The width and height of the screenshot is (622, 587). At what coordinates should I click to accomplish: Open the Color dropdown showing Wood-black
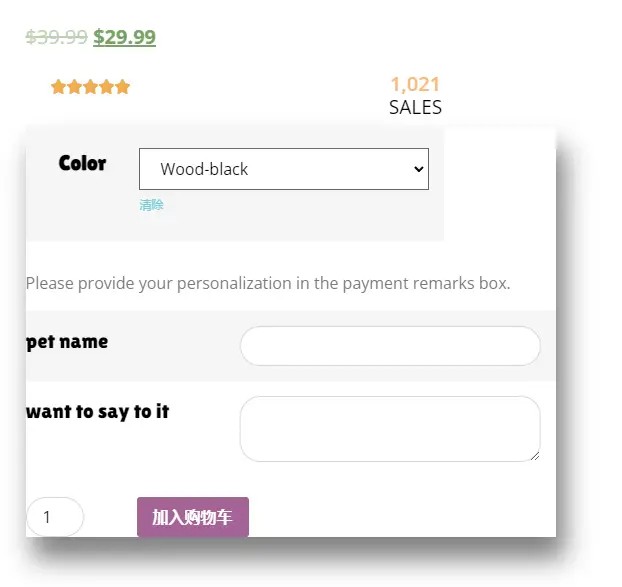[283, 169]
